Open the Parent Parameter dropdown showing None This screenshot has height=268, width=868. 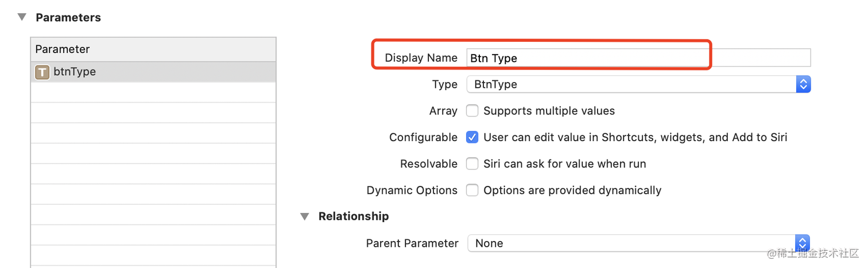[638, 243]
